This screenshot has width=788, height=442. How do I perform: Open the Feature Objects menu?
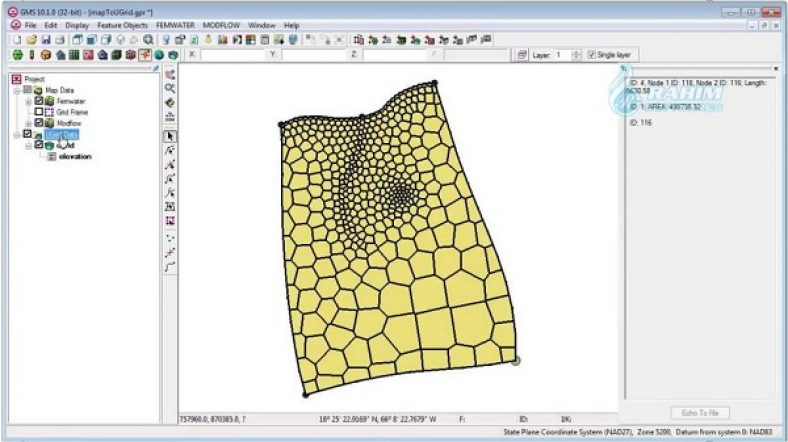122,25
